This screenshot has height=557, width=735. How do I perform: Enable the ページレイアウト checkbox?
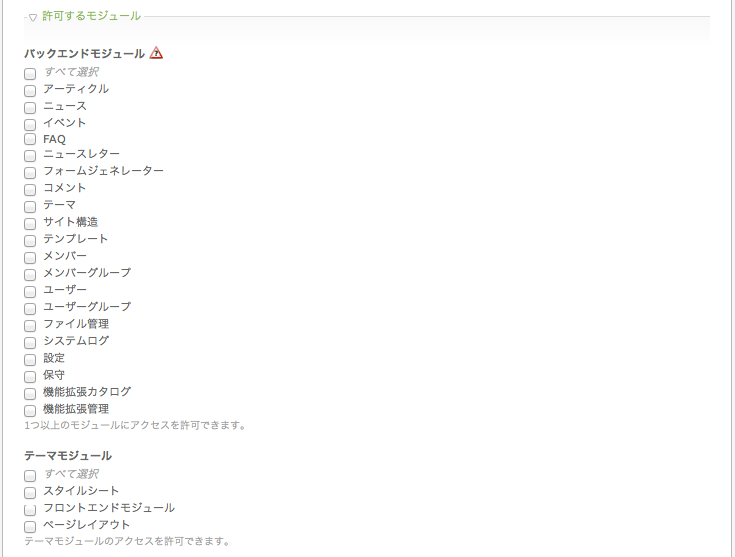(x=30, y=526)
